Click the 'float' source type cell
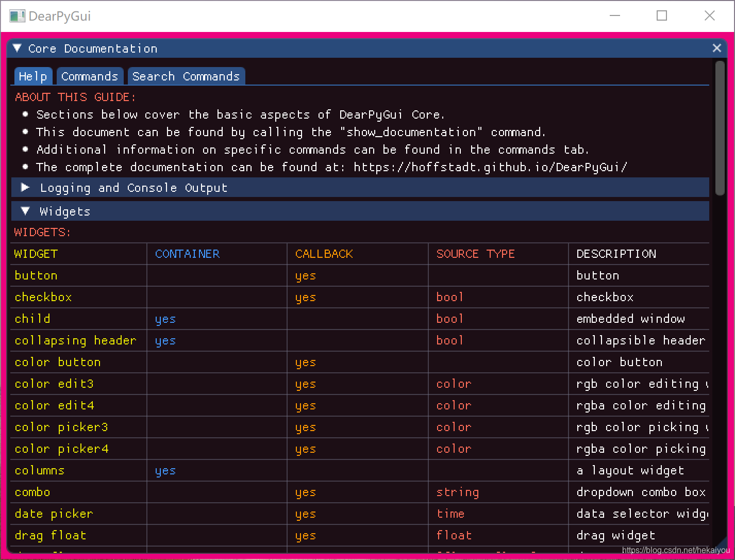735x560 pixels. 454,535
